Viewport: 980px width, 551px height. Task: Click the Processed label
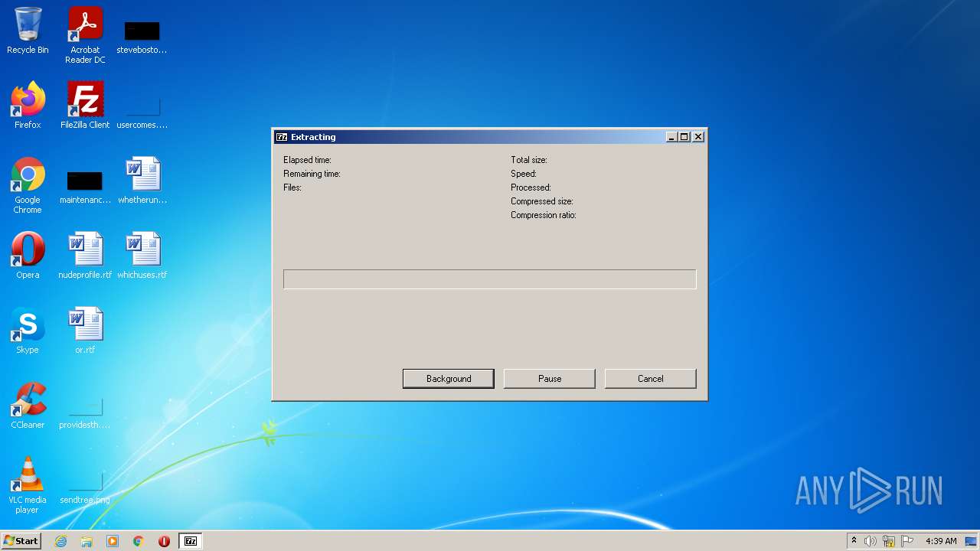[531, 187]
